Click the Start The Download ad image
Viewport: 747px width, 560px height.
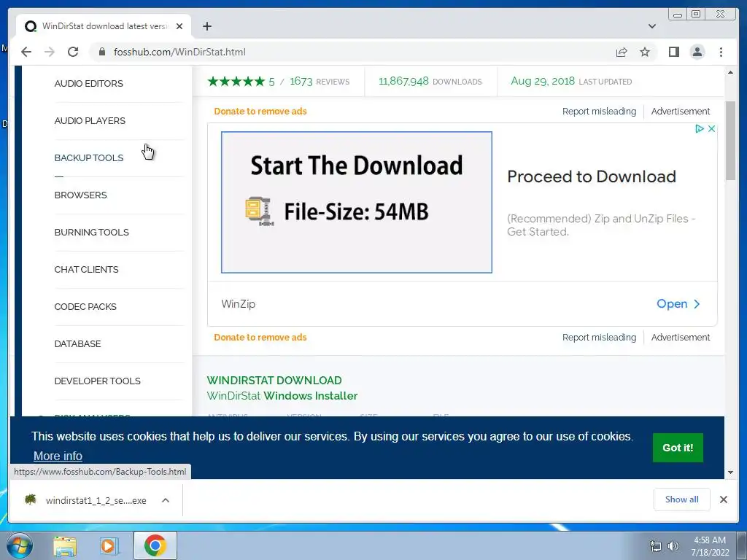(x=356, y=203)
